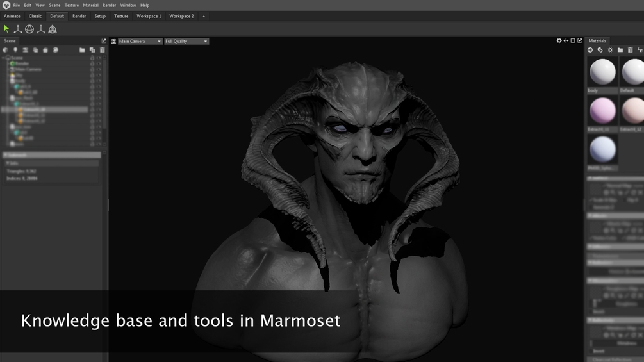Select the body material thumbnail
Screen dimensions: 644x362
pyautogui.click(x=602, y=72)
